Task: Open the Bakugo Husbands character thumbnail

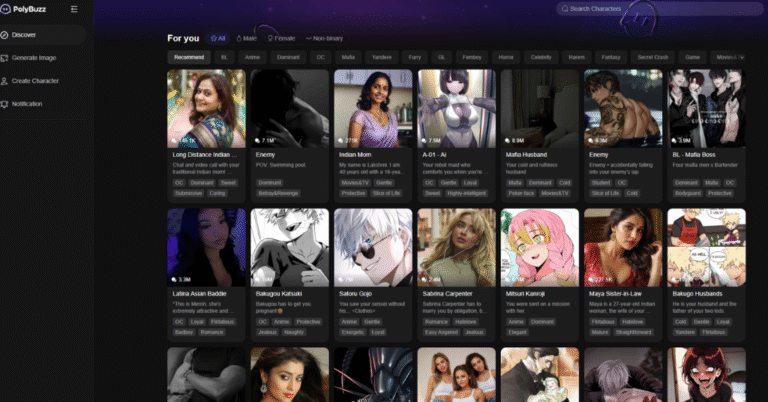Action: [x=706, y=248]
